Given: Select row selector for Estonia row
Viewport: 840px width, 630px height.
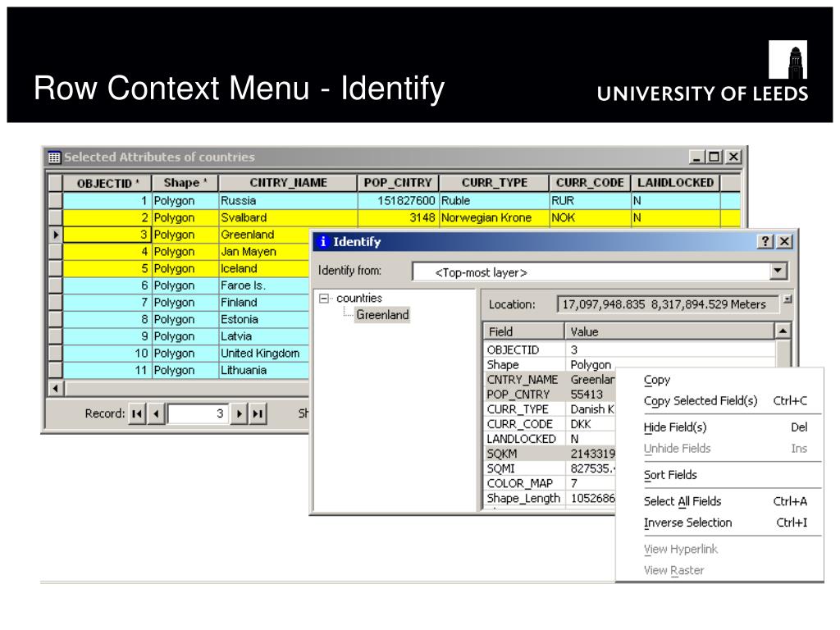Looking at the screenshot, I should 55,320.
